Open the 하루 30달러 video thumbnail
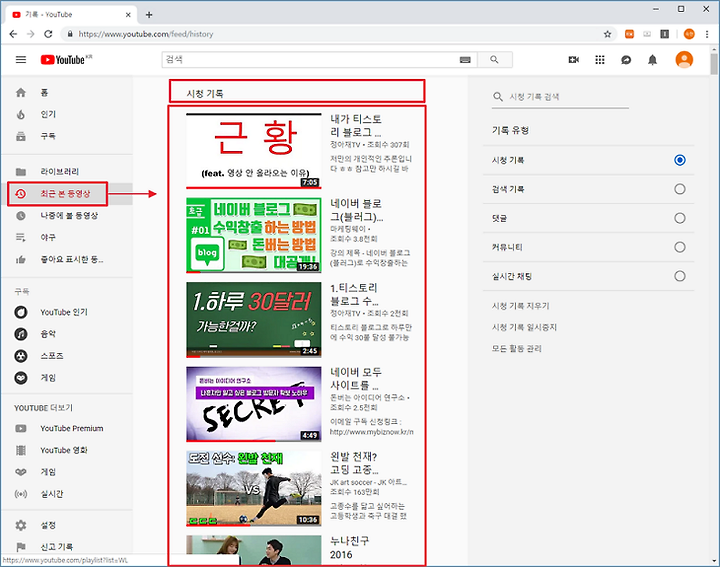Viewport: 720px width, 567px height. click(253, 320)
